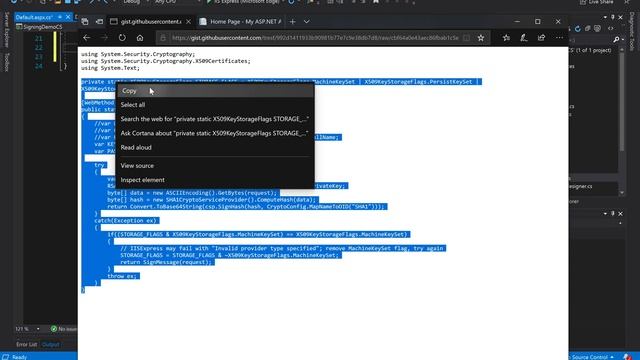
Task: Open the Any CPU platform dropdown
Action: [177, 2]
